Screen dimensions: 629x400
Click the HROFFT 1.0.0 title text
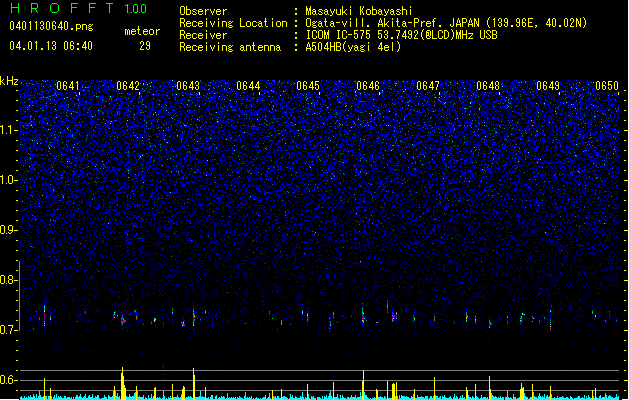pos(79,8)
